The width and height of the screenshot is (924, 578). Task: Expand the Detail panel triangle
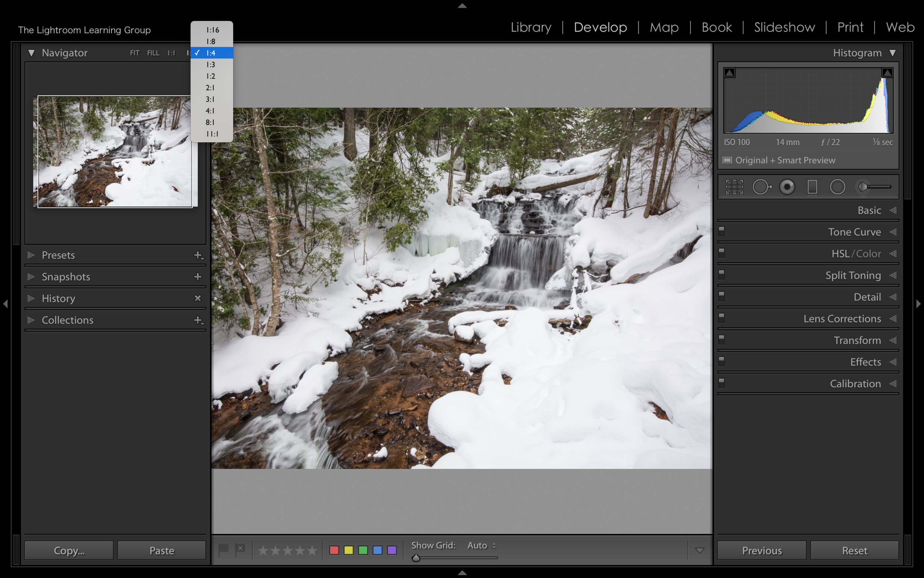tap(893, 297)
